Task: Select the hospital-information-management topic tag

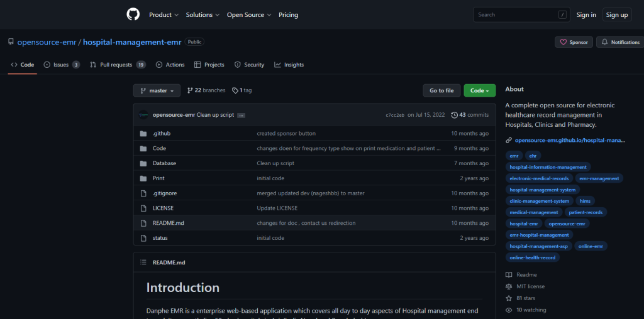Action: (x=548, y=167)
